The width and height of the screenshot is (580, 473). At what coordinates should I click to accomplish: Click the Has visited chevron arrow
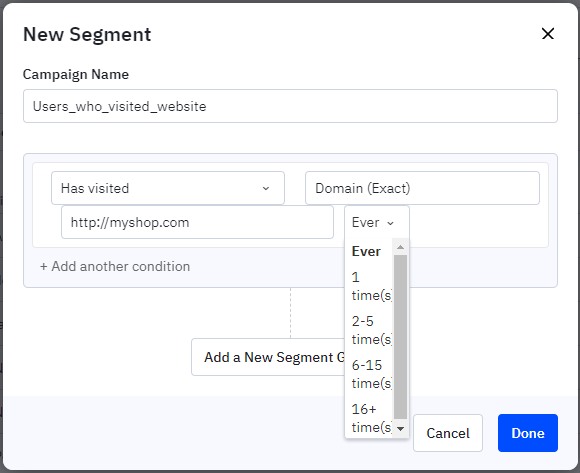pyautogui.click(x=266, y=189)
